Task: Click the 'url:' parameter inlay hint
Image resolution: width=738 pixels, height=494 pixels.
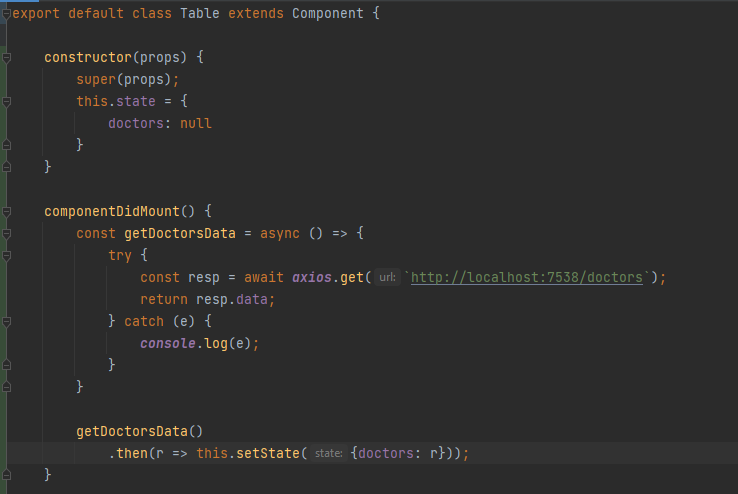Action: click(387, 278)
